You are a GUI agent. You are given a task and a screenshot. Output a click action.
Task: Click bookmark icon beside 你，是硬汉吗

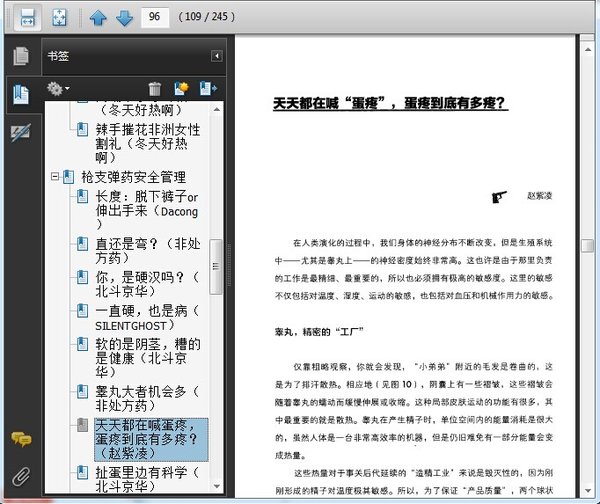coord(83,277)
